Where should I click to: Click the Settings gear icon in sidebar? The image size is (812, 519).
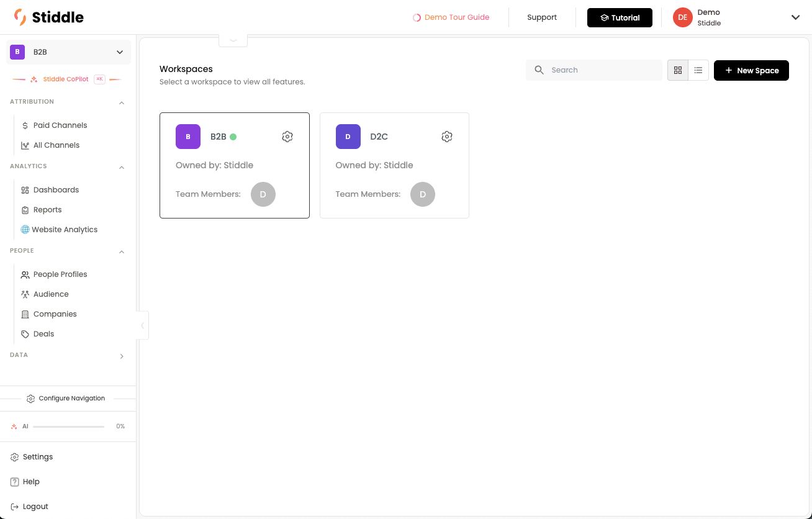pos(15,457)
